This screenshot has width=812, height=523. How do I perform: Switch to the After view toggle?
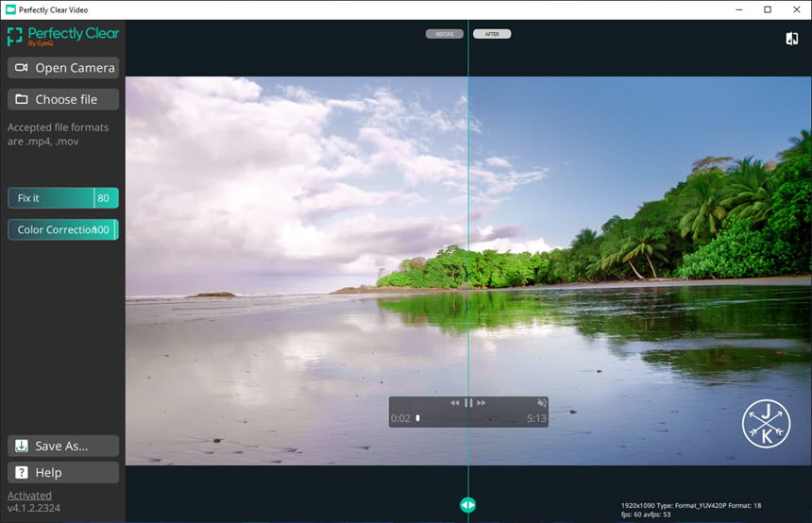[492, 34]
